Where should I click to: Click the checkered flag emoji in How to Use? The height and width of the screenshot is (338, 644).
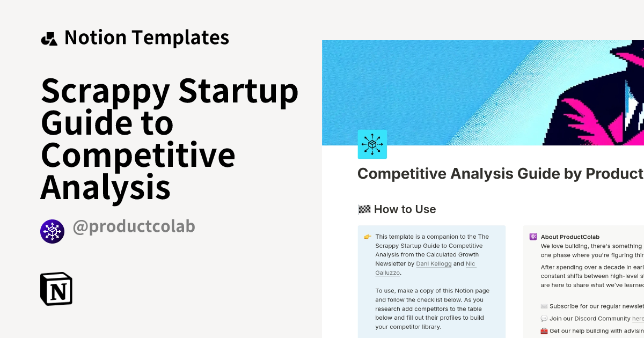364,209
